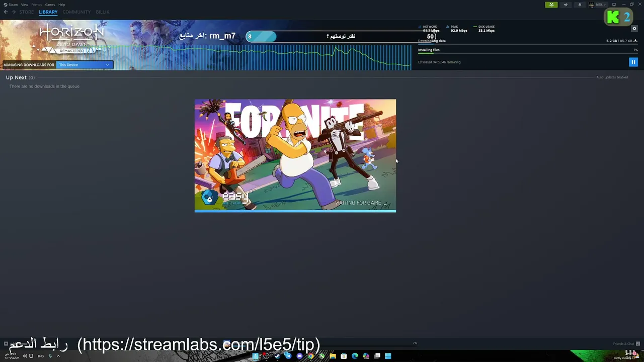Expand the This Device dropdown
The image size is (644, 362).
pyautogui.click(x=84, y=65)
